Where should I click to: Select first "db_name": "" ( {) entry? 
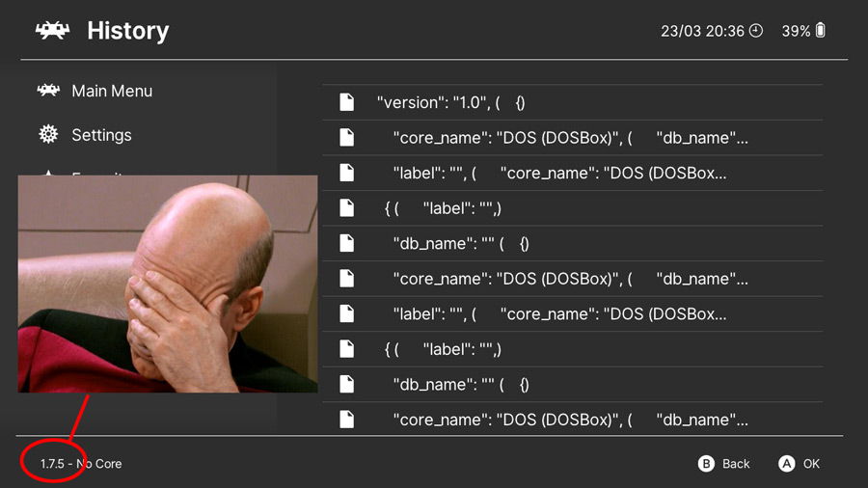tap(572, 243)
